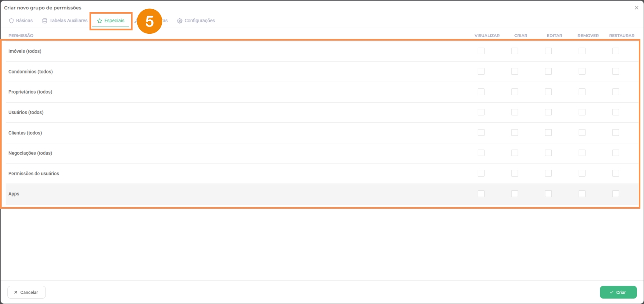This screenshot has height=304, width=644.
Task: Select the Apps permission row label
Action: pyautogui.click(x=14, y=194)
